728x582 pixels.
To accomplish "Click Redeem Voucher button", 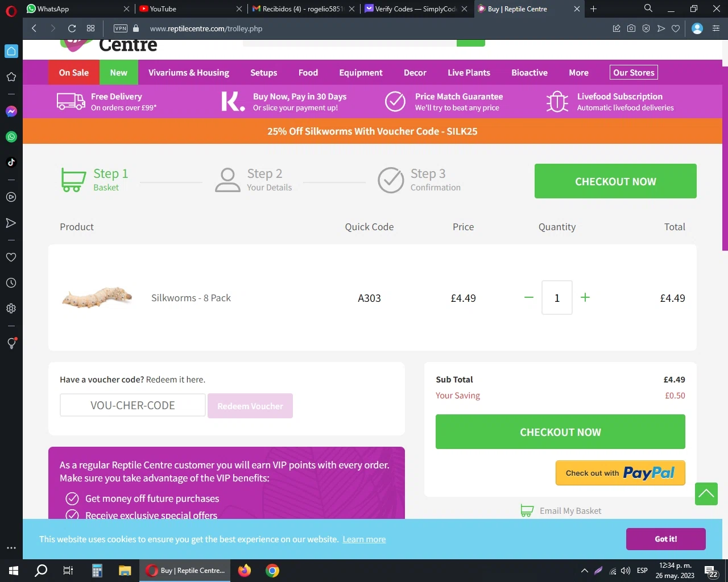I will tap(250, 406).
